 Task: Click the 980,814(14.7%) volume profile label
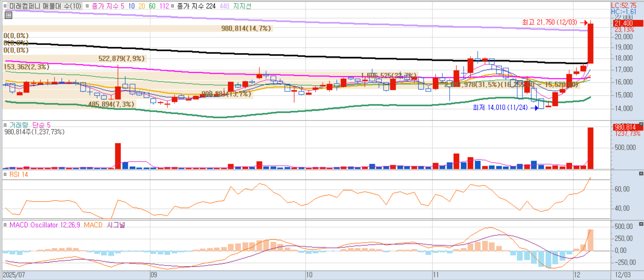click(246, 28)
